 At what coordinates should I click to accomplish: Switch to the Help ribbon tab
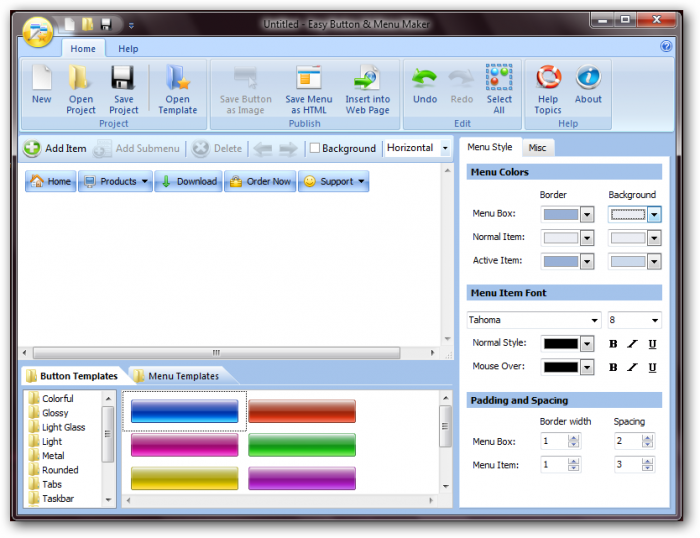(128, 49)
